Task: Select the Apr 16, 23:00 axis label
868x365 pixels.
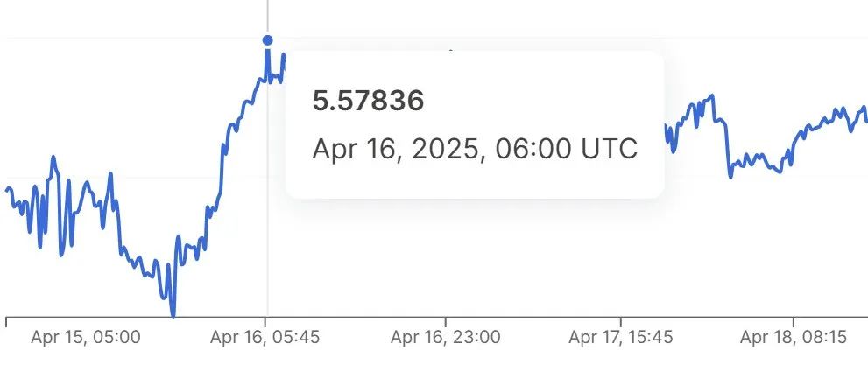Action: (x=446, y=337)
